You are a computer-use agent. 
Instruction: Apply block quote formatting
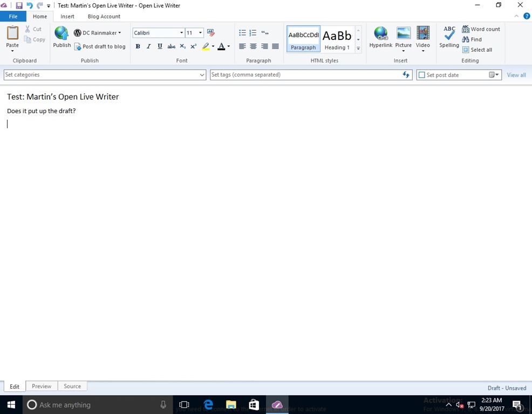(265, 32)
